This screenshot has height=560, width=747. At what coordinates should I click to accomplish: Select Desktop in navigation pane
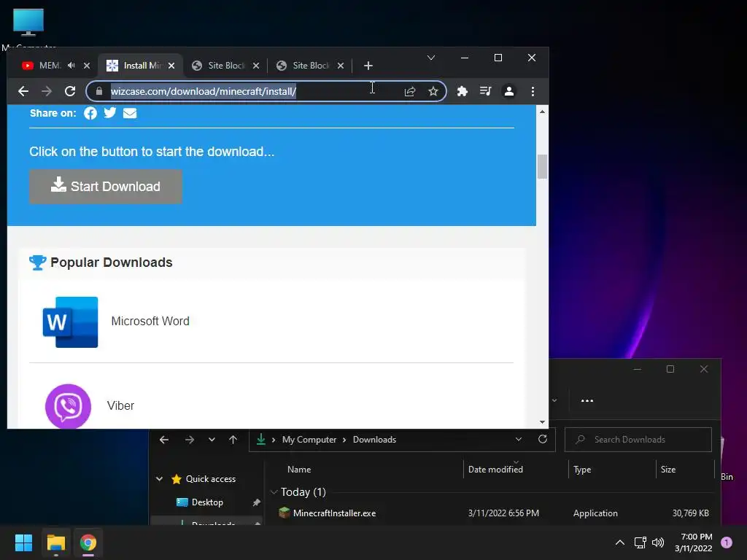click(207, 502)
